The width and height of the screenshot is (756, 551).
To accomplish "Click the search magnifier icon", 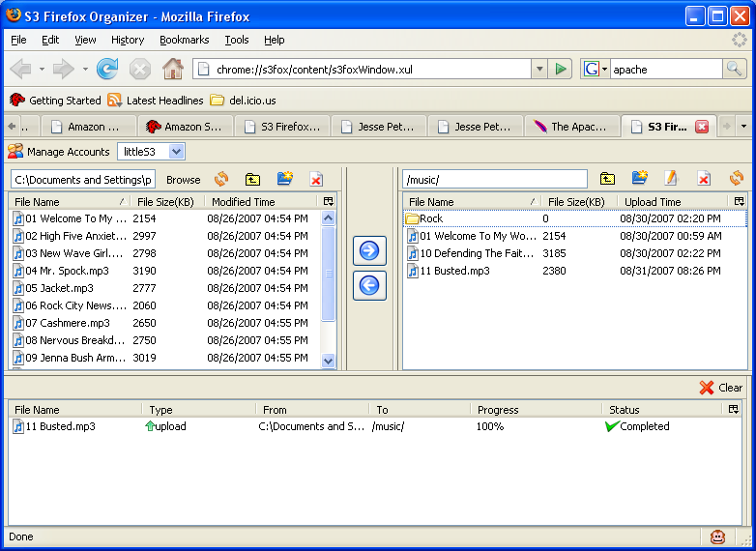I will tap(735, 69).
